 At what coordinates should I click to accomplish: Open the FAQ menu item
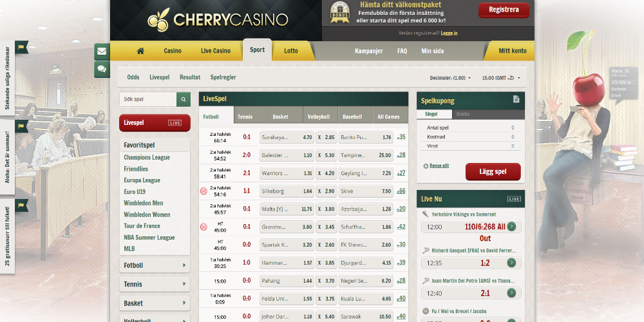[x=402, y=51]
